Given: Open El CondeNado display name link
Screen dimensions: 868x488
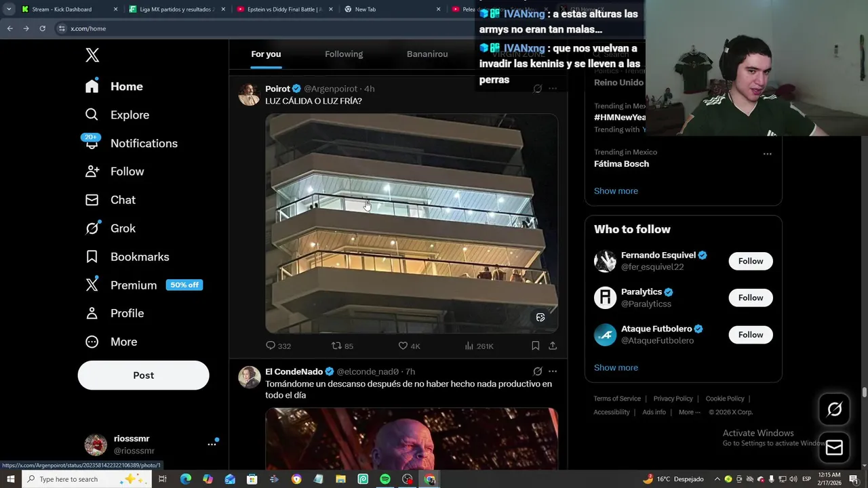Looking at the screenshot, I should pos(294,371).
